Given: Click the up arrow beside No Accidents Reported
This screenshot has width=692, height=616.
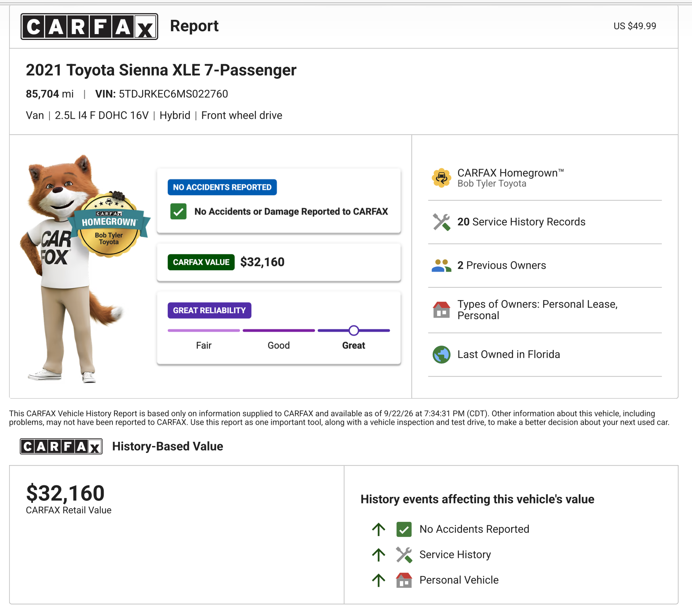Looking at the screenshot, I should [x=378, y=529].
